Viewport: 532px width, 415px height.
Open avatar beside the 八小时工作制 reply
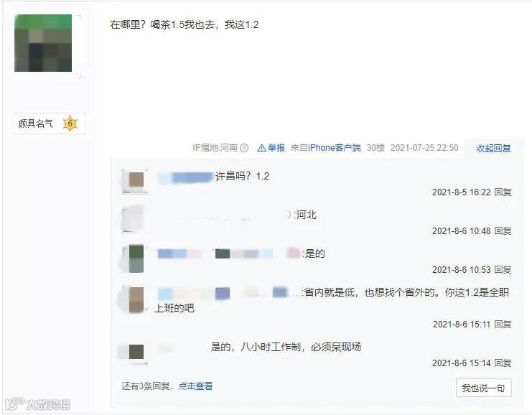(136, 352)
